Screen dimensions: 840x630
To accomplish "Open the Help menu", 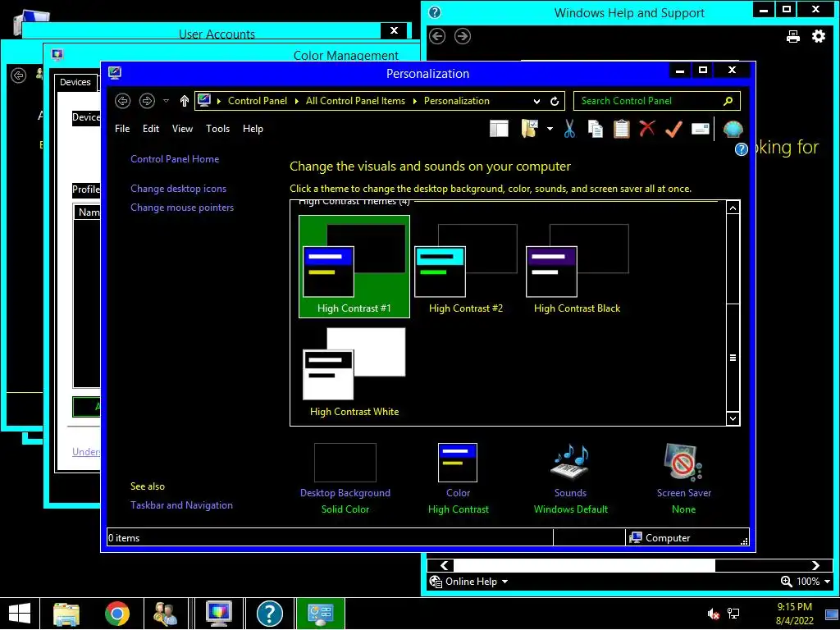I will (253, 129).
